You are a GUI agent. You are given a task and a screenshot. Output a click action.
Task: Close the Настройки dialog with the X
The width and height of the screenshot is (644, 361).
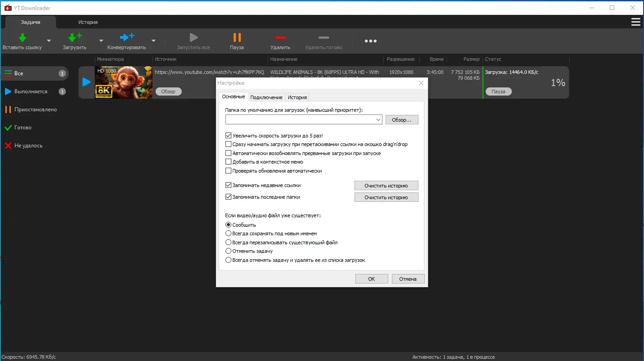point(421,83)
